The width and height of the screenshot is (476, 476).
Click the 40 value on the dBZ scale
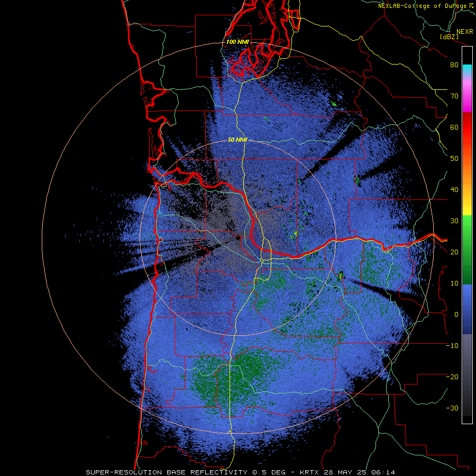[454, 190]
